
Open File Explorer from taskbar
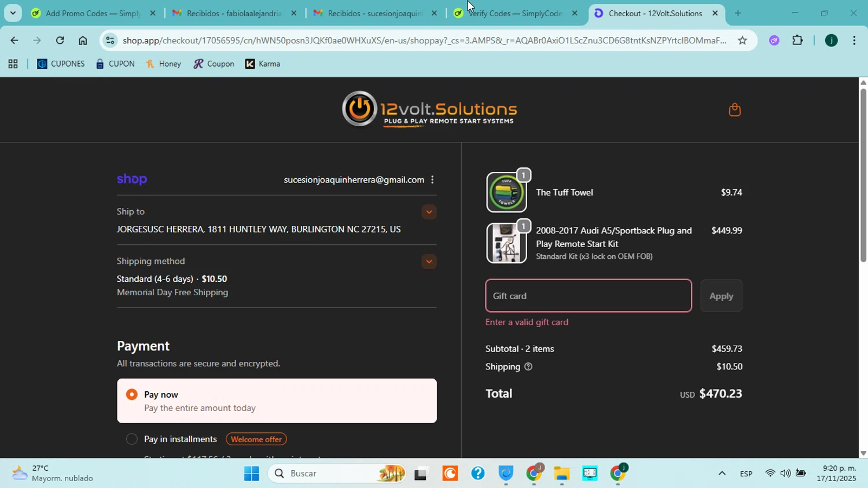(x=561, y=474)
